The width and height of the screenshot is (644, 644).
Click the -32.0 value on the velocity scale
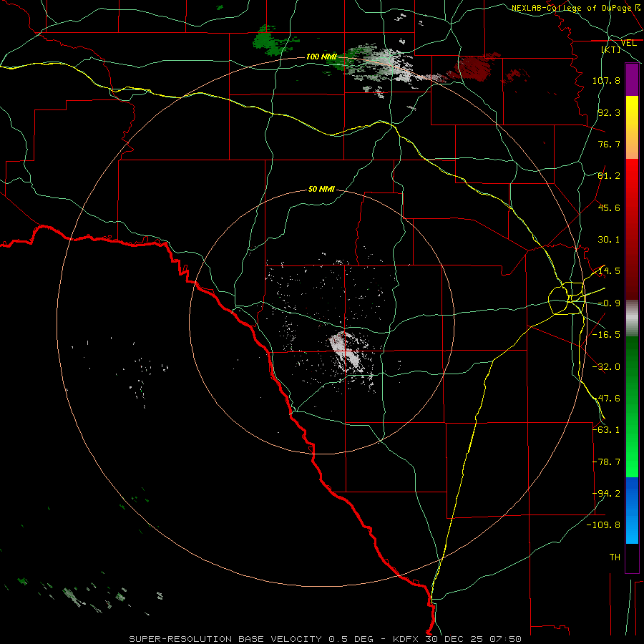606,367
